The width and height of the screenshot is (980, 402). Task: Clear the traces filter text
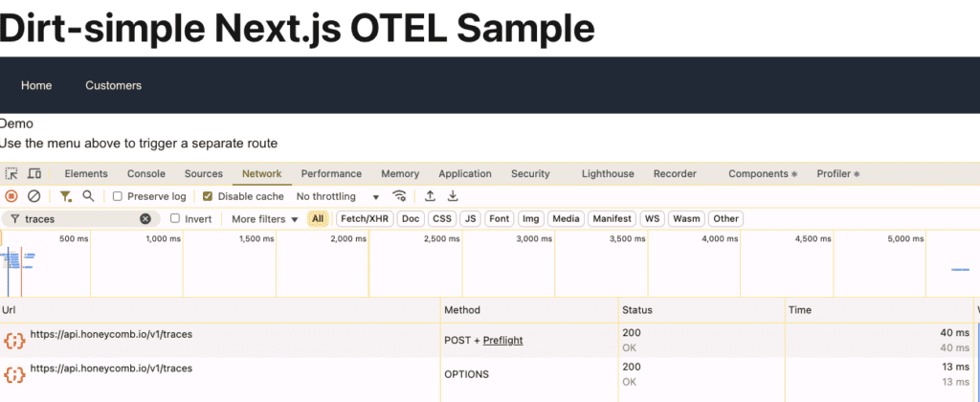click(x=145, y=219)
